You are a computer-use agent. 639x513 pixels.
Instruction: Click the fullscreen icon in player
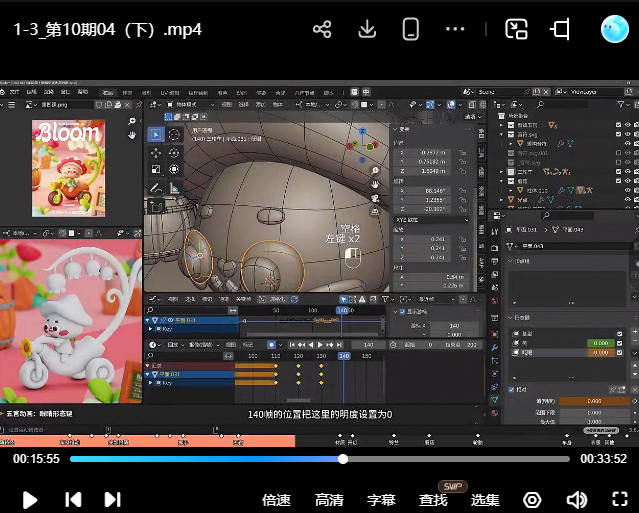(x=619, y=499)
